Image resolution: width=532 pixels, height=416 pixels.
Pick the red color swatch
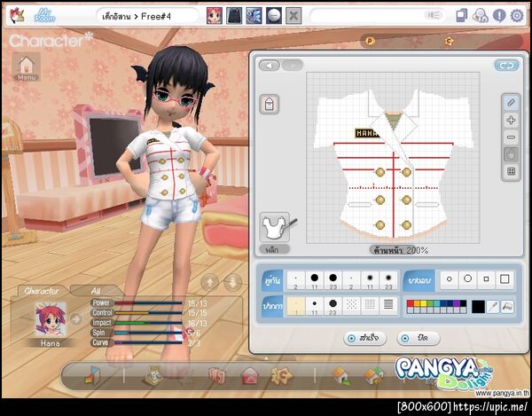click(411, 303)
